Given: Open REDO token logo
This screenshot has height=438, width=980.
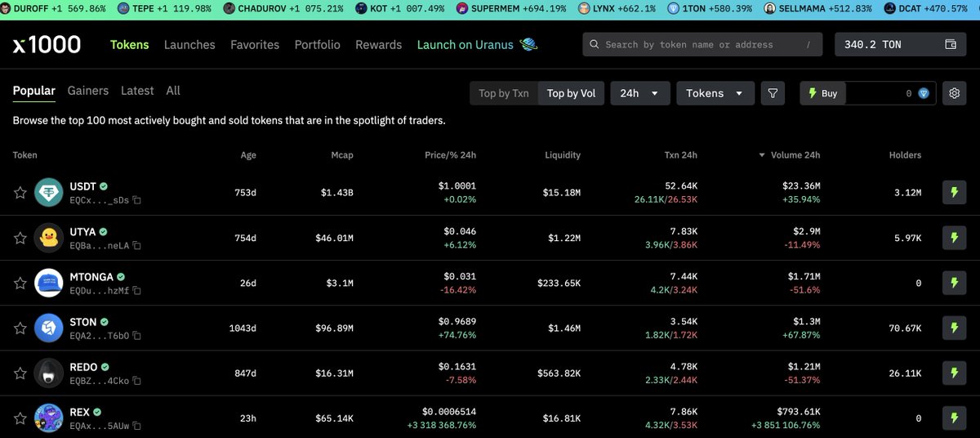Looking at the screenshot, I should point(49,373).
